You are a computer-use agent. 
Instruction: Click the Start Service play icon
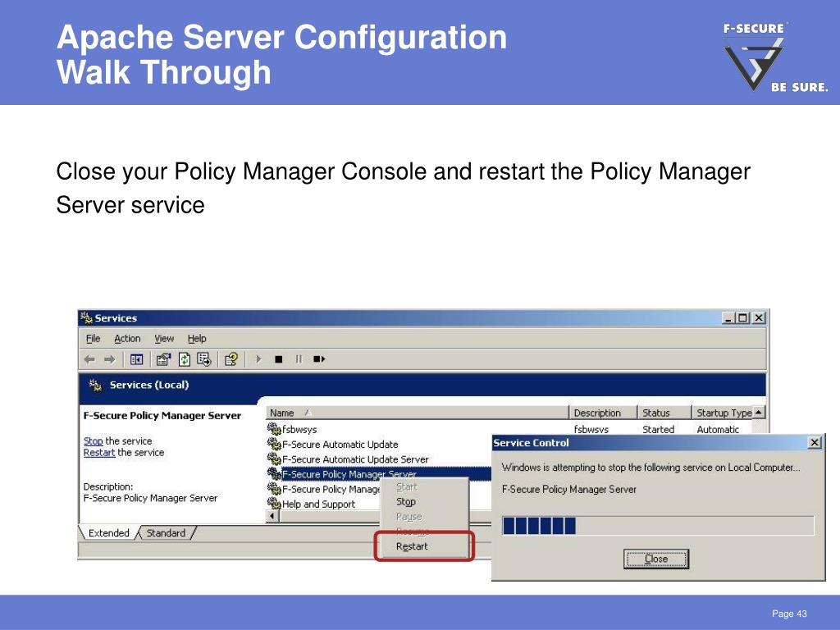click(258, 359)
